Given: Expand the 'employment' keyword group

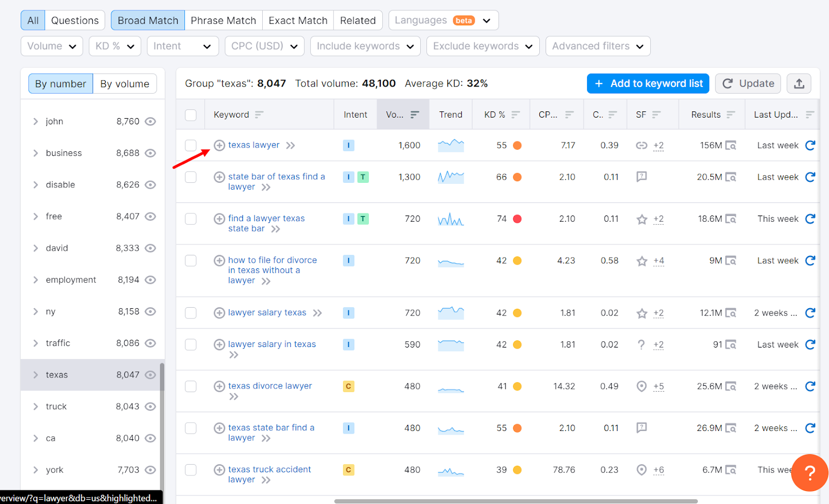Looking at the screenshot, I should point(36,280).
